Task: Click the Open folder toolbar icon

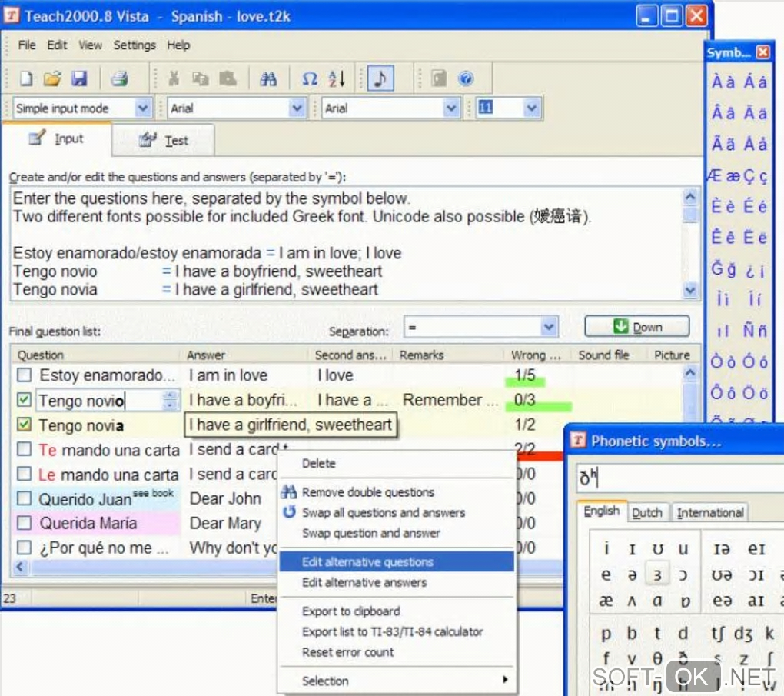Action: pyautogui.click(x=52, y=78)
